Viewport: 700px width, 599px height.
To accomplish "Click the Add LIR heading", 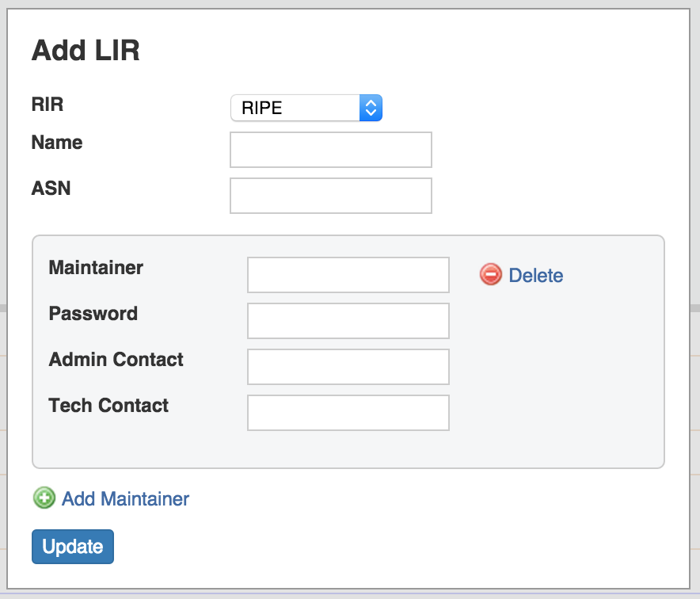I will (86, 51).
